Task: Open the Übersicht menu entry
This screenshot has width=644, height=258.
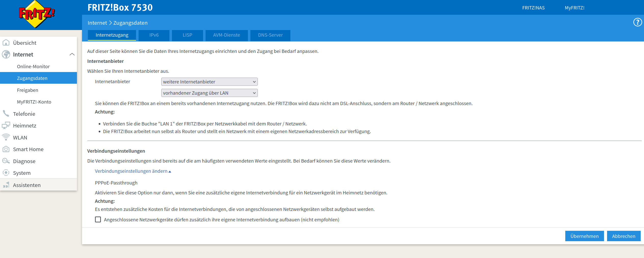Action: tap(38, 43)
